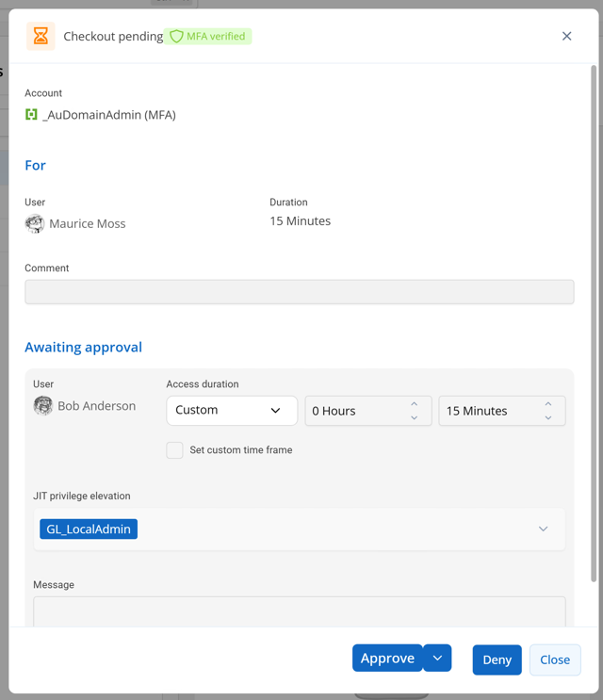
Task: Decrease minutes with the down arrow
Action: 548,418
